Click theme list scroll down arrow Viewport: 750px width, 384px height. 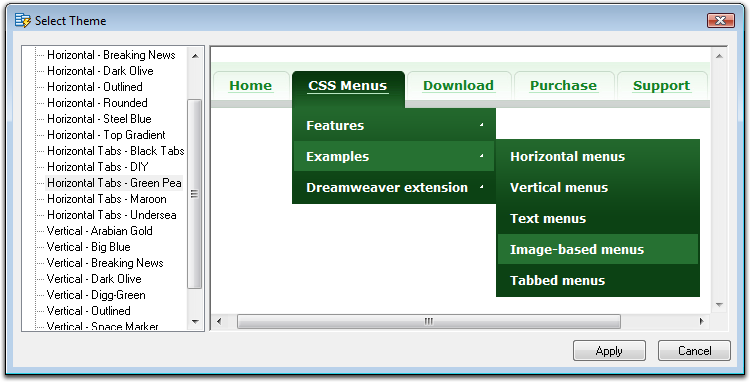tap(195, 321)
